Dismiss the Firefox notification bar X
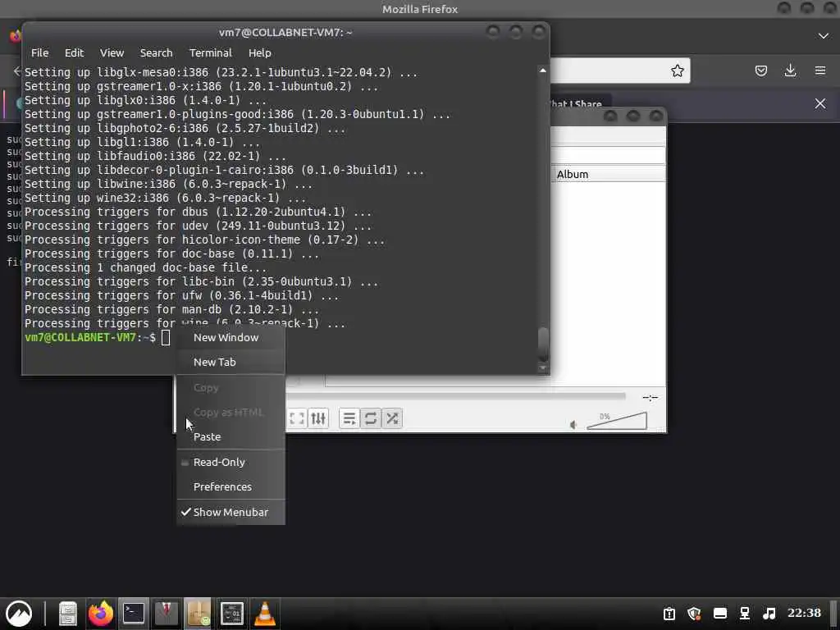This screenshot has height=630, width=840. pos(819,103)
